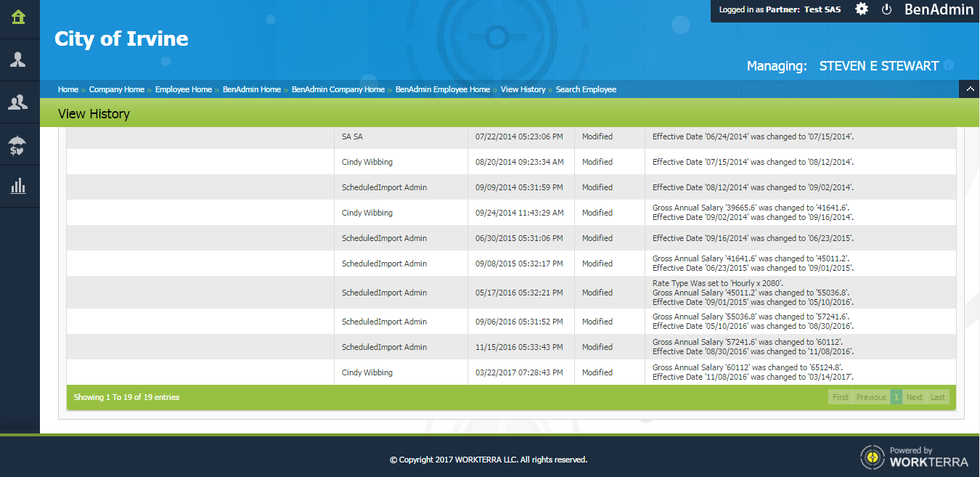Click the Next pagination button
Viewport: 980px width, 477px height.
[x=915, y=397]
